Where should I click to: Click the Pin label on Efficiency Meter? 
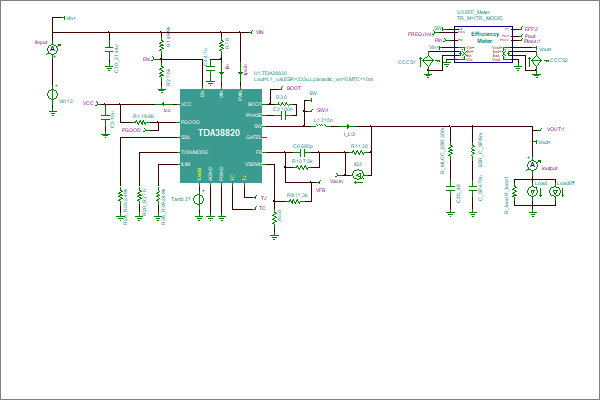439,40
